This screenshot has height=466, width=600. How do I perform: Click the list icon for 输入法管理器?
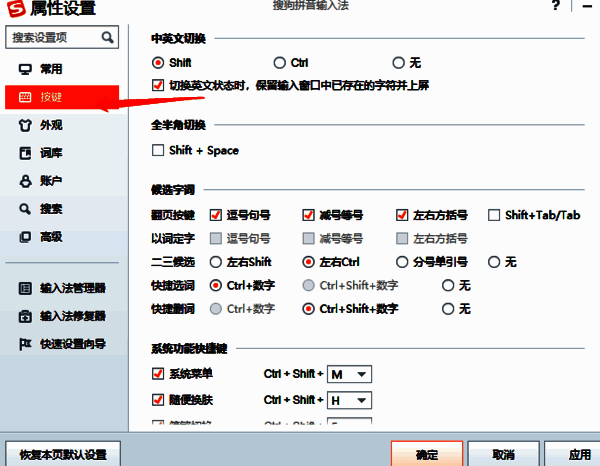[25, 288]
